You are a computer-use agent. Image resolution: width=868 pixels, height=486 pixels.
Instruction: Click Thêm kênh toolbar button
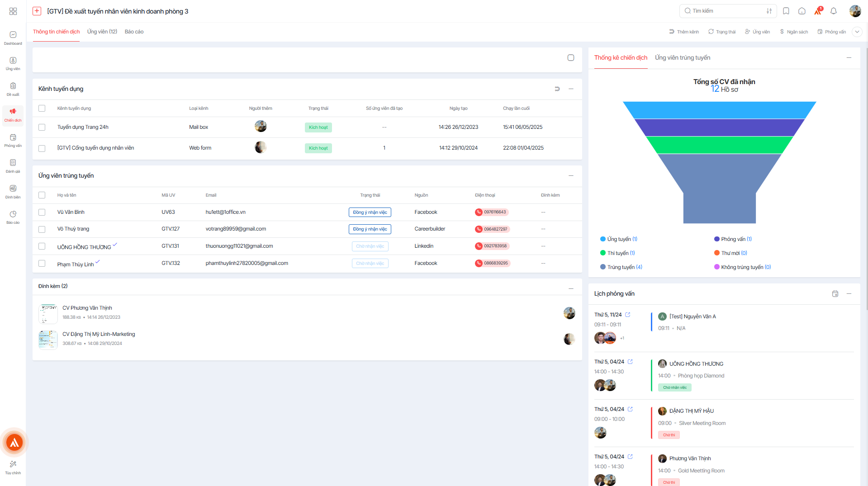tap(684, 32)
